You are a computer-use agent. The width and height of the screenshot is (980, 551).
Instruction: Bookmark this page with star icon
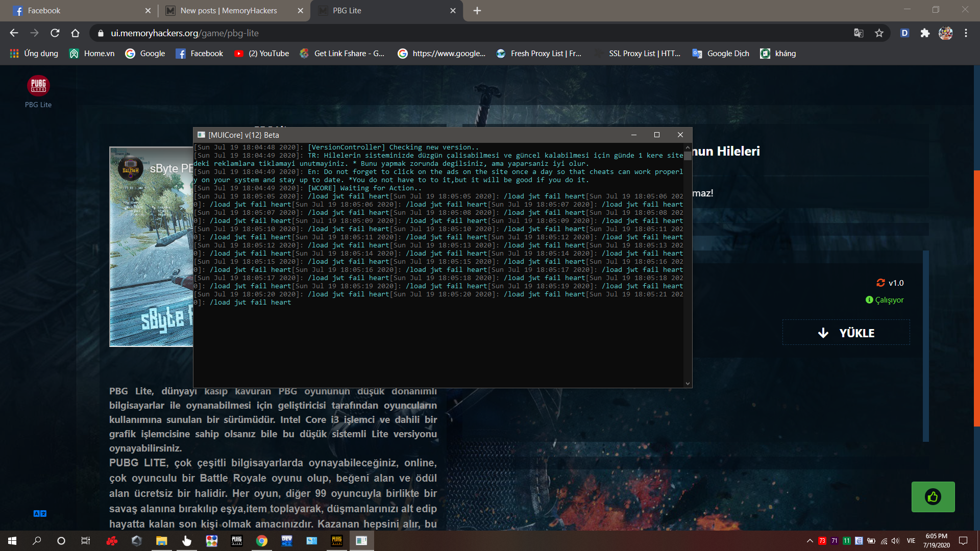[x=879, y=33]
